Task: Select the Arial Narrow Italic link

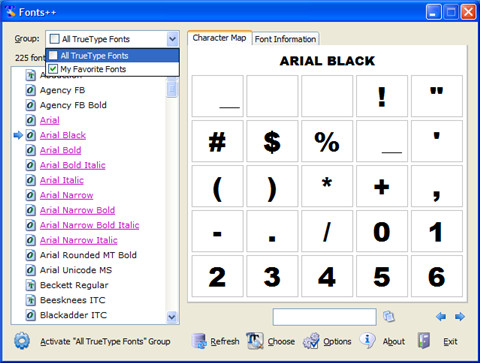Action: [79, 240]
